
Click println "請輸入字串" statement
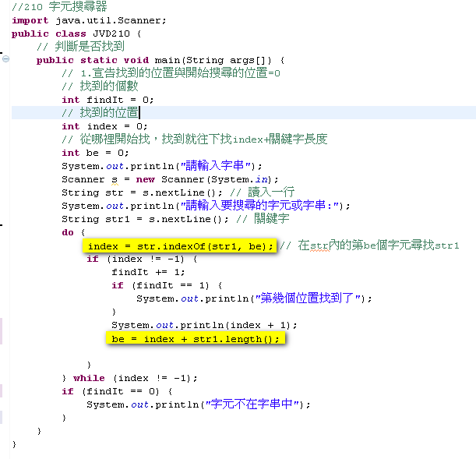162,166
